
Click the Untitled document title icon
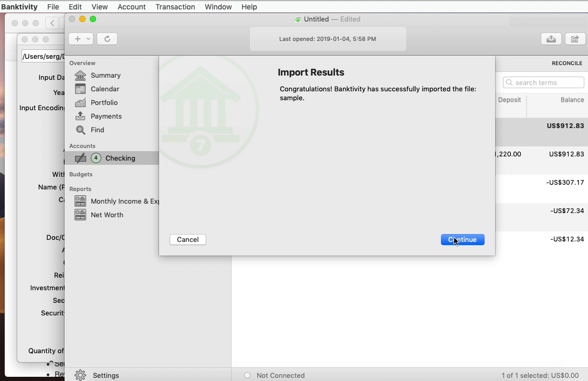click(x=298, y=19)
